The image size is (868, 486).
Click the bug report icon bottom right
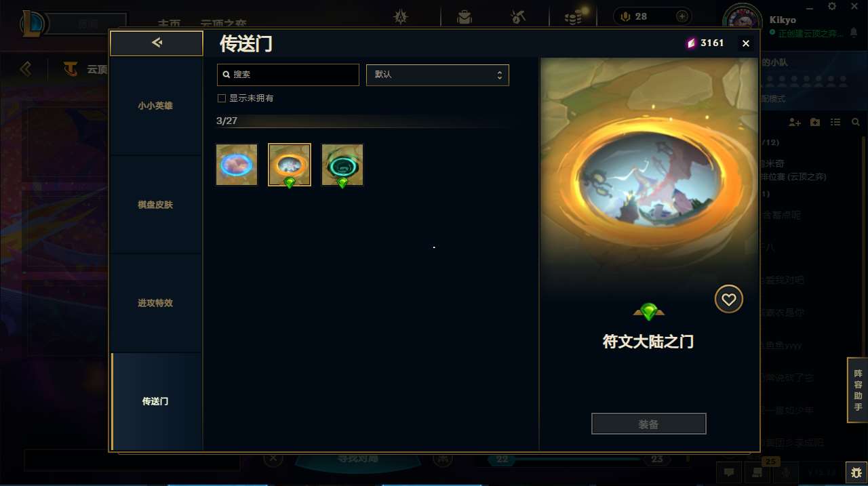(856, 472)
